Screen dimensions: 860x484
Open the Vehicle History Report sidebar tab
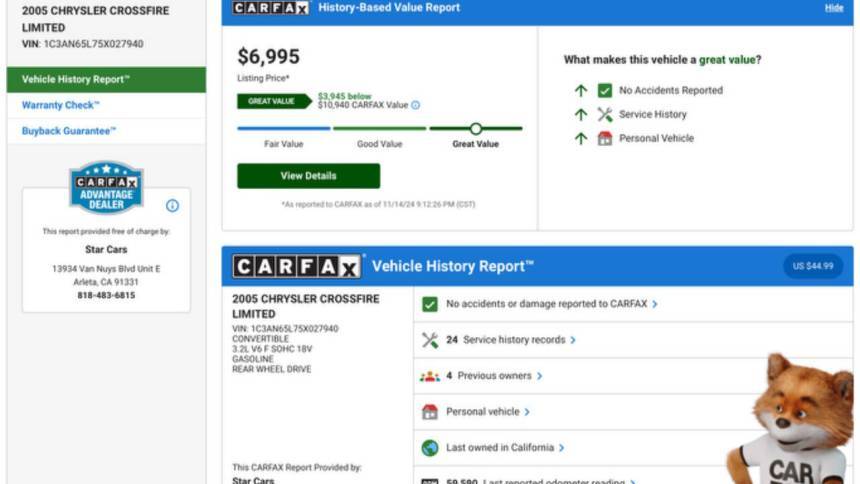click(x=106, y=80)
